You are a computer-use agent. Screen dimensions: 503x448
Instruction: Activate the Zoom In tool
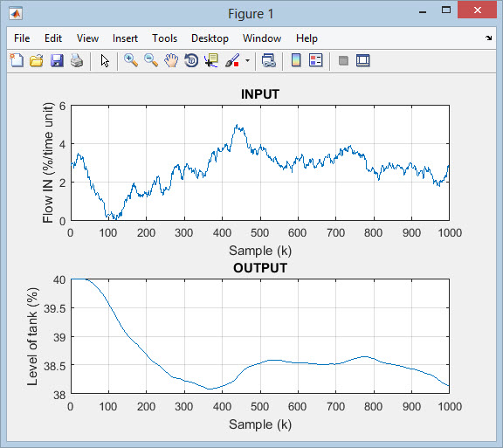pos(131,60)
